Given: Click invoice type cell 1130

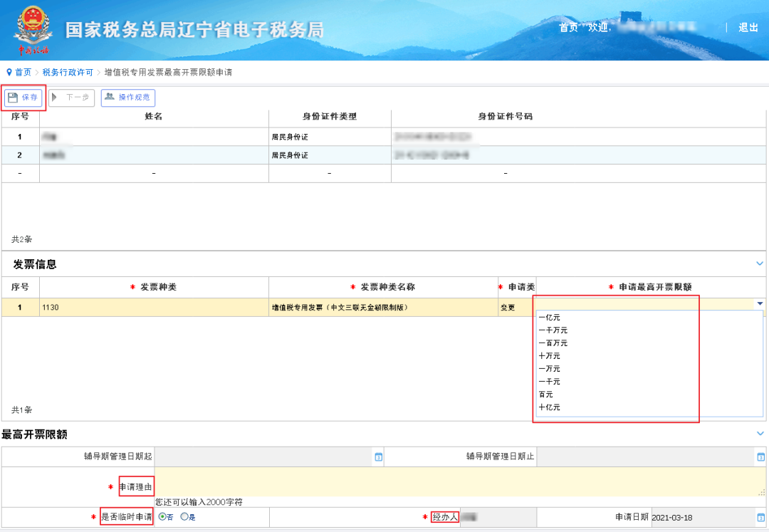Looking at the screenshot, I should (x=154, y=308).
